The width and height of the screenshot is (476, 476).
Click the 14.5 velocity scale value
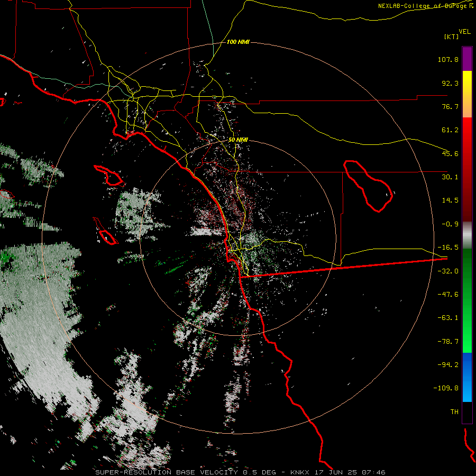(450, 200)
